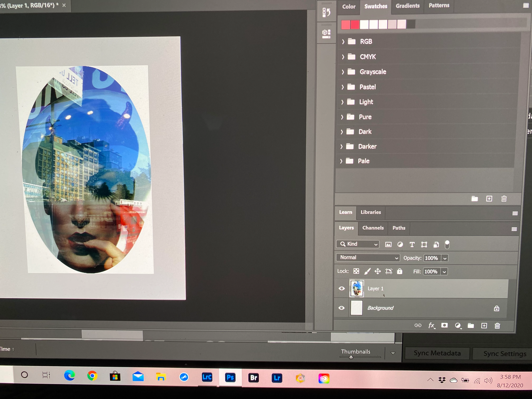Hide Layer 1 visibility eye
This screenshot has width=532, height=399.
coord(341,288)
